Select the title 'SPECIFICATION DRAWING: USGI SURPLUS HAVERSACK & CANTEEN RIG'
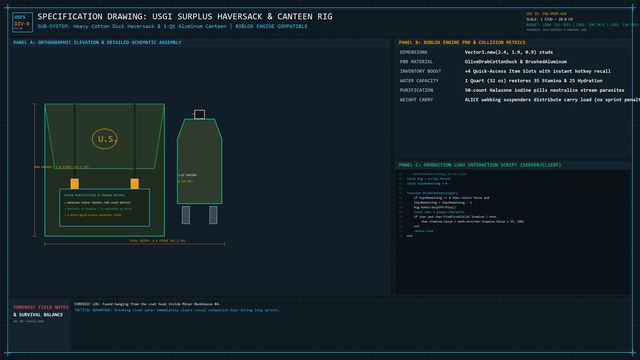Image resolution: width=640 pixels, height=360 pixels. tap(185, 17)
